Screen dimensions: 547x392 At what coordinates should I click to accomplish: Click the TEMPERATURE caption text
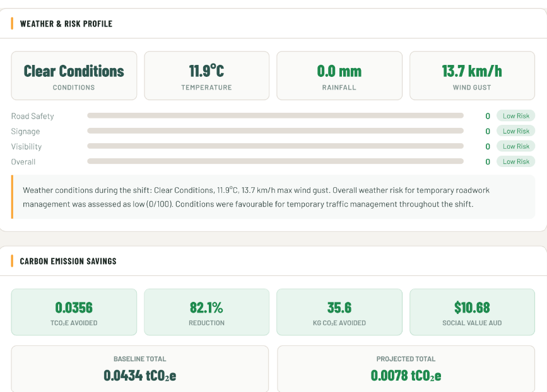coord(206,88)
